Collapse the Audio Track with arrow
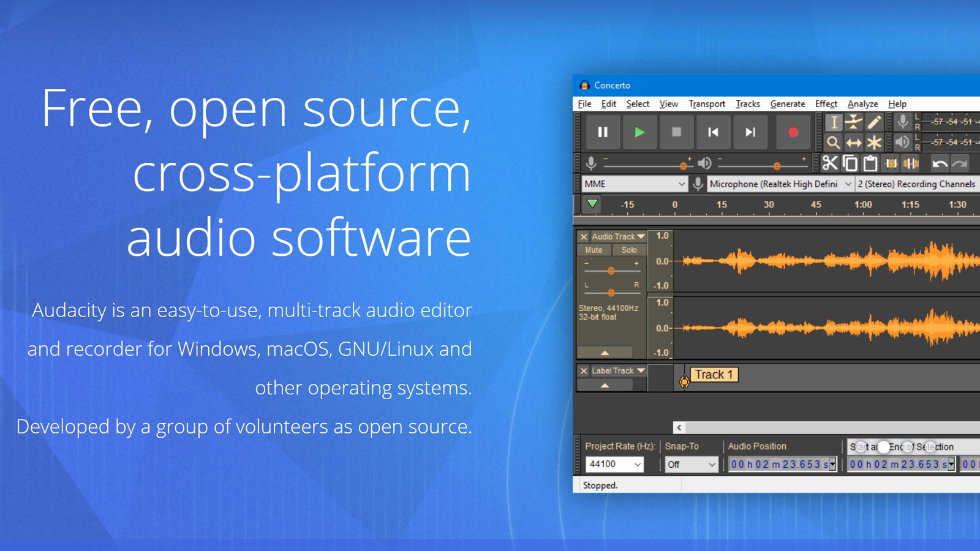 coord(605,353)
